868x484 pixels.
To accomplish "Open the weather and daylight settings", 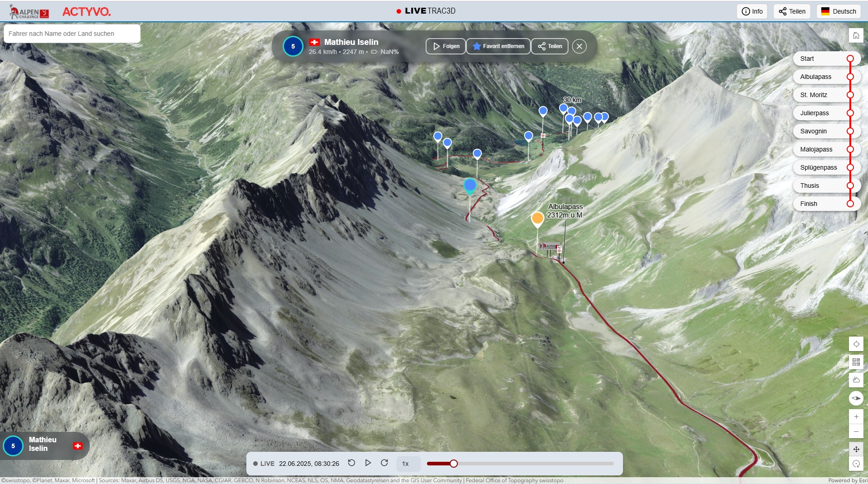I will point(856,380).
